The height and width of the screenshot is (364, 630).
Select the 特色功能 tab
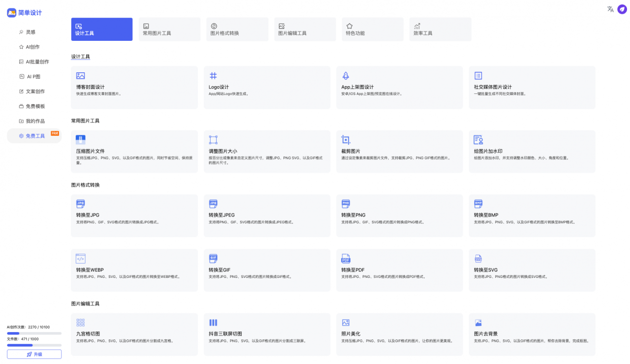pos(372,29)
